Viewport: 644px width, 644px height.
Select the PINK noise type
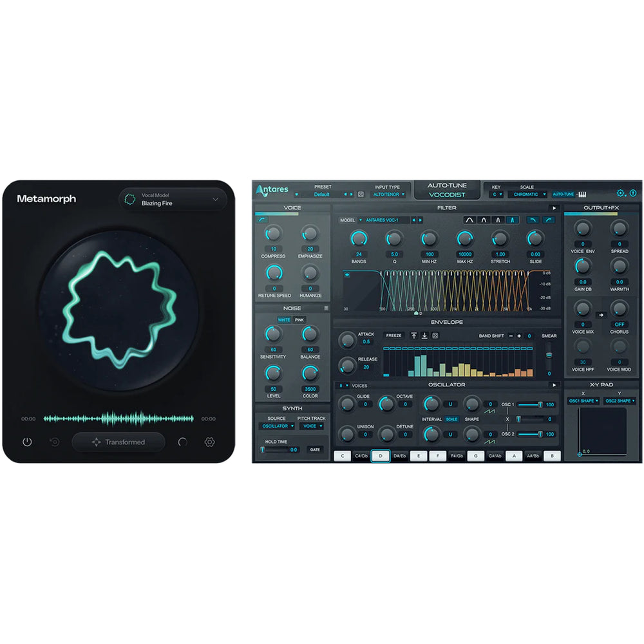tap(299, 319)
